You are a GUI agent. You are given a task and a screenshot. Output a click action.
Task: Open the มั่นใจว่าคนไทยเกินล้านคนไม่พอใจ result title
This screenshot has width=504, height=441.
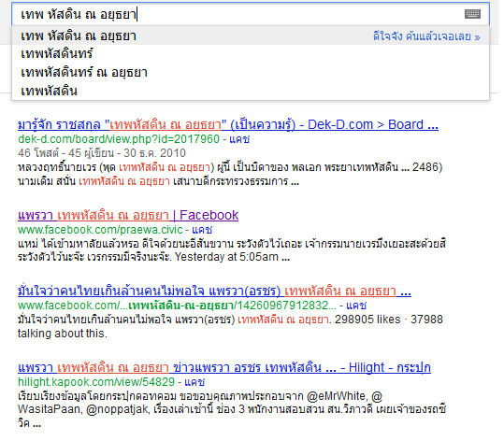214,291
